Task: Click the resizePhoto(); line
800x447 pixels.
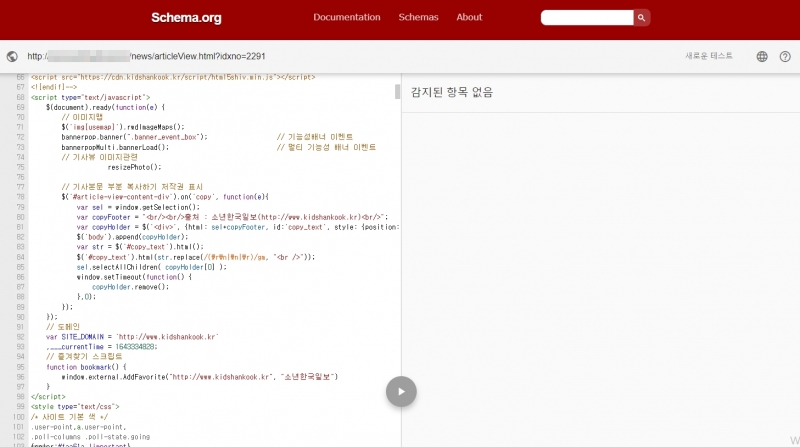Action: [134, 167]
